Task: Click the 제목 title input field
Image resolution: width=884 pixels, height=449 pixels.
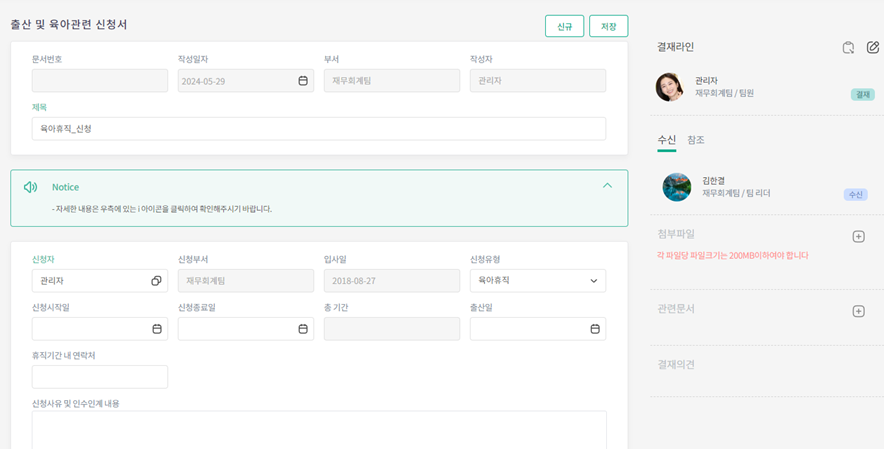Action: click(x=318, y=129)
